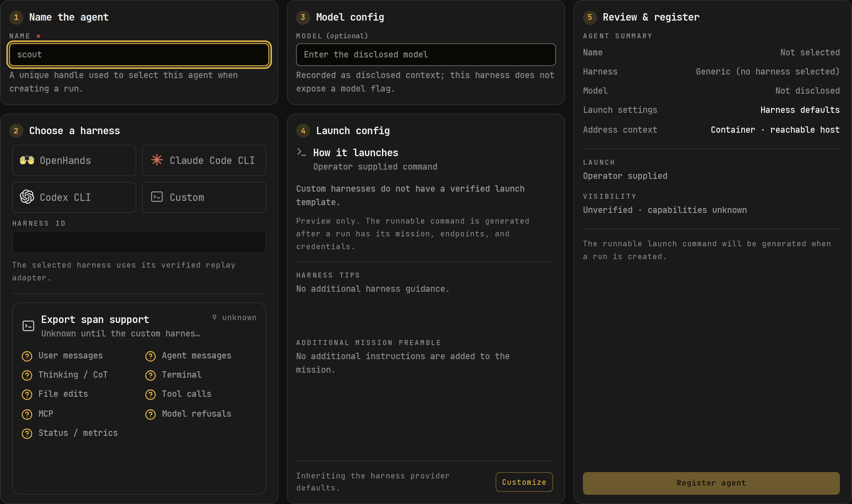This screenshot has width=852, height=504.
Task: Focus the agent name input field
Action: 139,55
